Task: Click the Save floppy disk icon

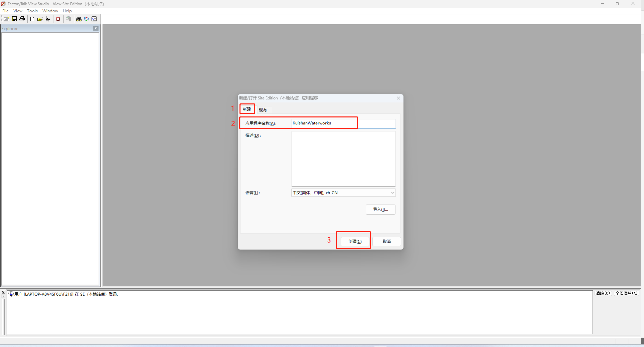Action: click(14, 19)
